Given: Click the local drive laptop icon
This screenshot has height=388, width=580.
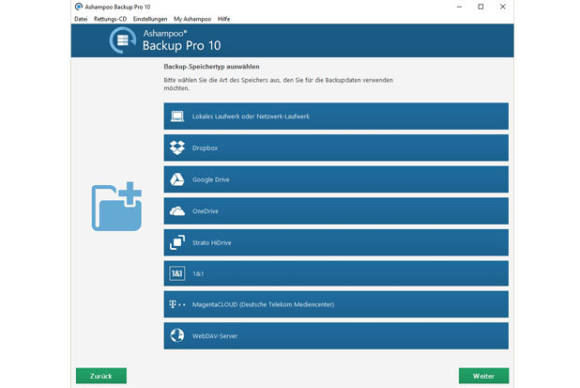Looking at the screenshot, I should pyautogui.click(x=177, y=116).
